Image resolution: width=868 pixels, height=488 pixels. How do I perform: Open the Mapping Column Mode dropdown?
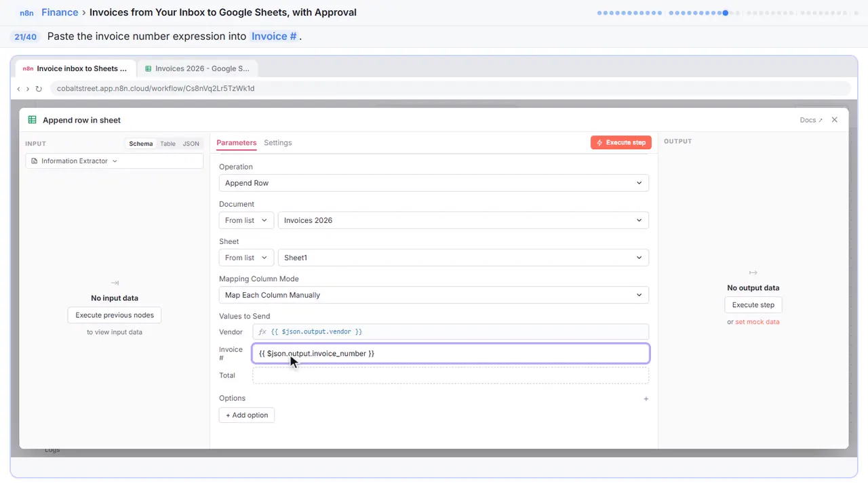(434, 295)
